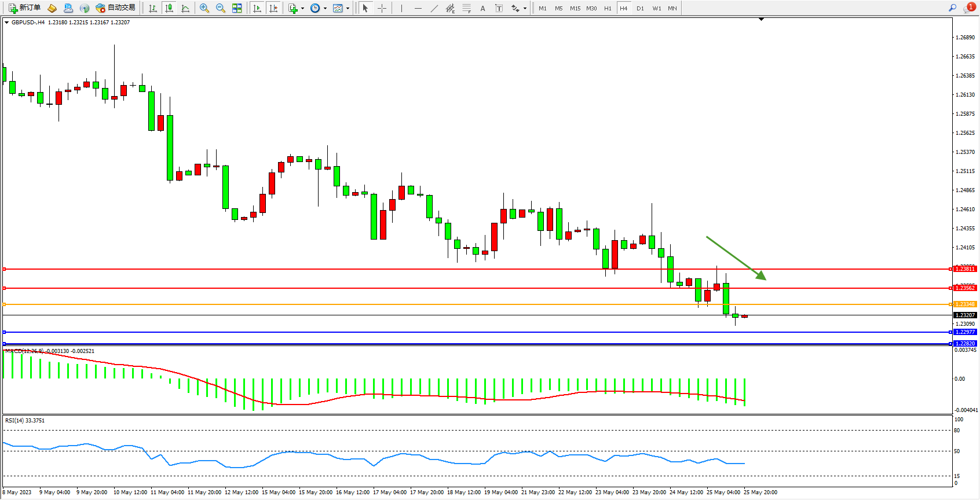The width and height of the screenshot is (980, 500).
Task: Expand the periodicity clock dropdown
Action: [325, 9]
